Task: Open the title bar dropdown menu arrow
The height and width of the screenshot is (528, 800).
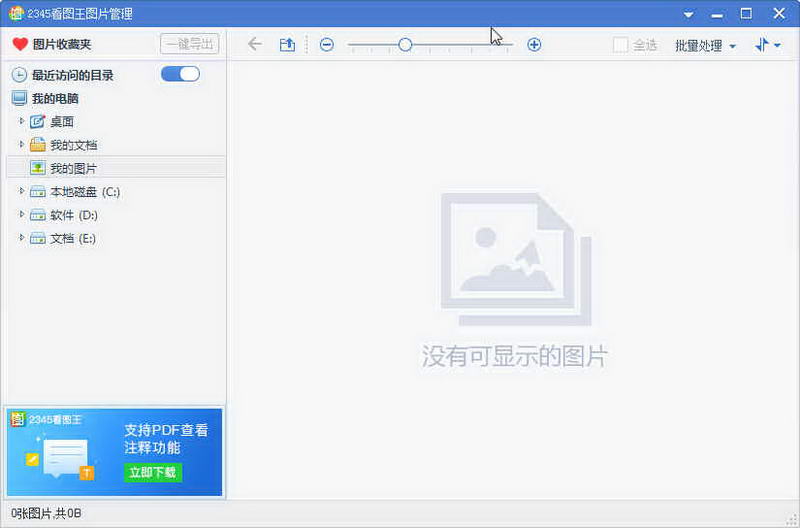Action: [688, 14]
